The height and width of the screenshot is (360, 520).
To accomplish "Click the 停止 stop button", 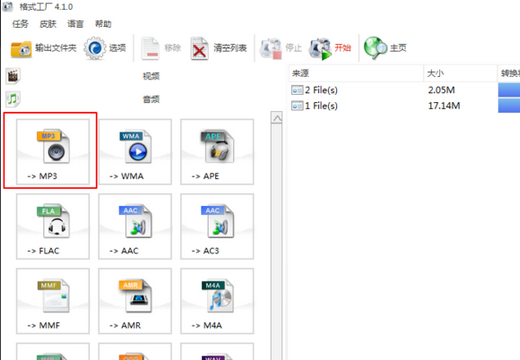I will [x=281, y=49].
